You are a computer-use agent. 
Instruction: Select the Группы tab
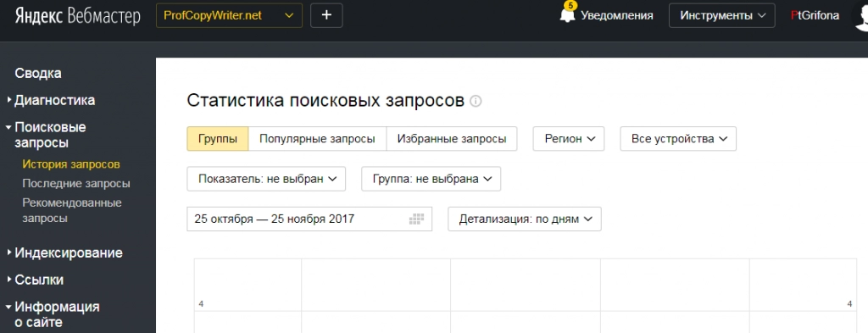point(218,139)
